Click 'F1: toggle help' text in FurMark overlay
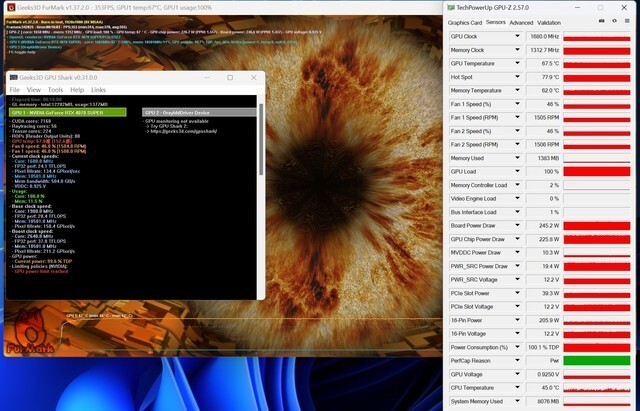 (x=22, y=52)
